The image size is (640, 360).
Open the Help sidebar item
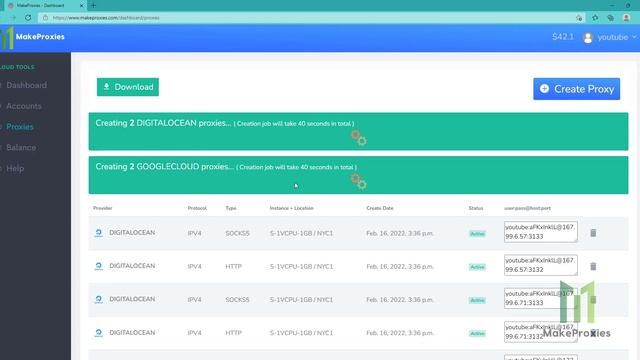(15, 169)
